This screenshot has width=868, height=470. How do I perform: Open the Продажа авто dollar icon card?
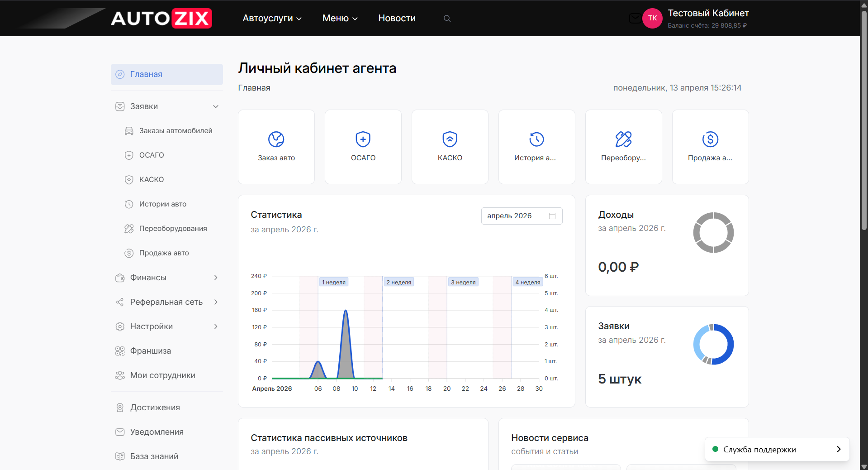point(710,147)
